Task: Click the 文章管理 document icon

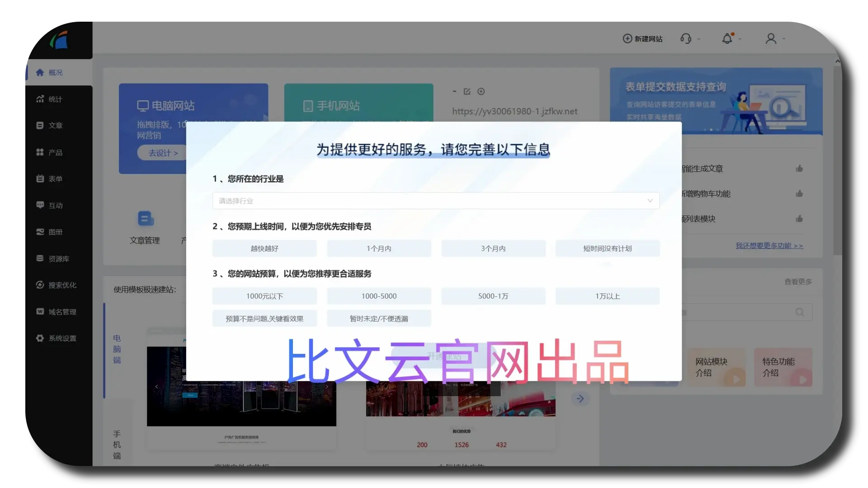Action: coord(146,219)
